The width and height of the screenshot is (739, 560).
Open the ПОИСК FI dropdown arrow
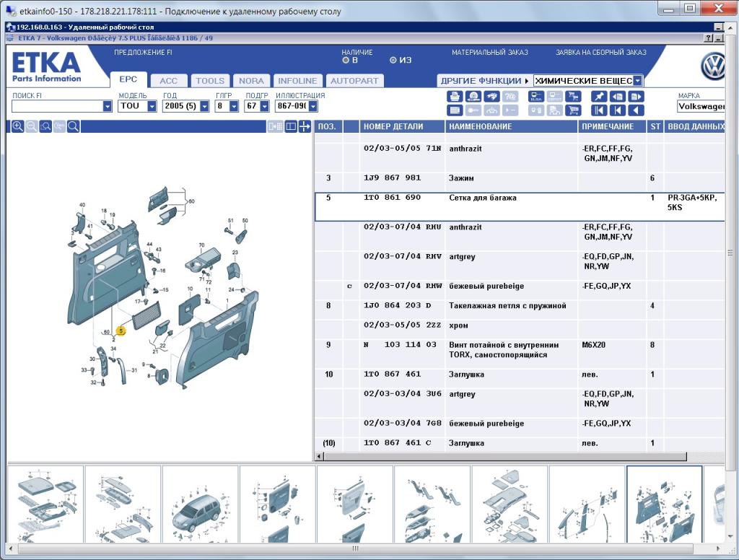tap(108, 107)
